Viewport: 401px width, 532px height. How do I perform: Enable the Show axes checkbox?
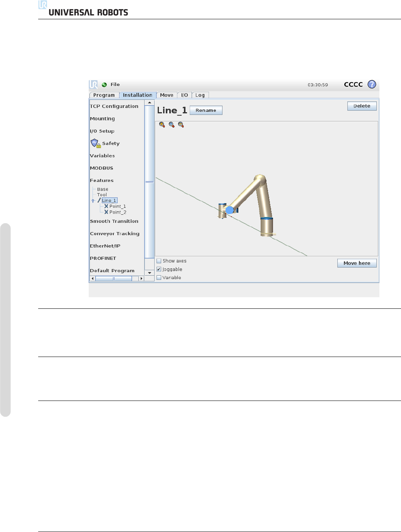tap(159, 261)
